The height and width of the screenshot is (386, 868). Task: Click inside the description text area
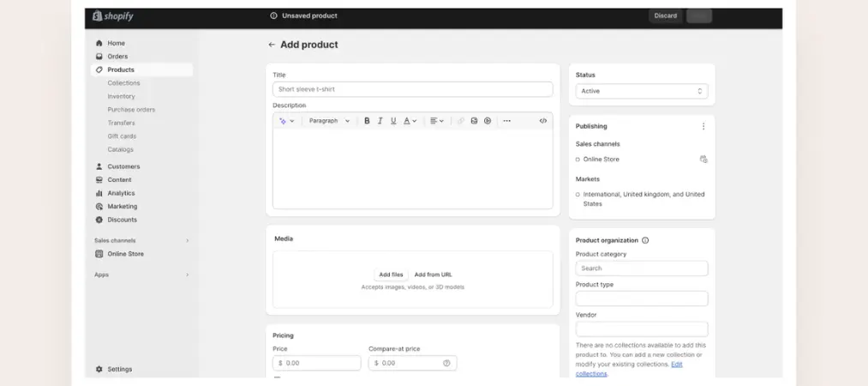click(x=412, y=169)
